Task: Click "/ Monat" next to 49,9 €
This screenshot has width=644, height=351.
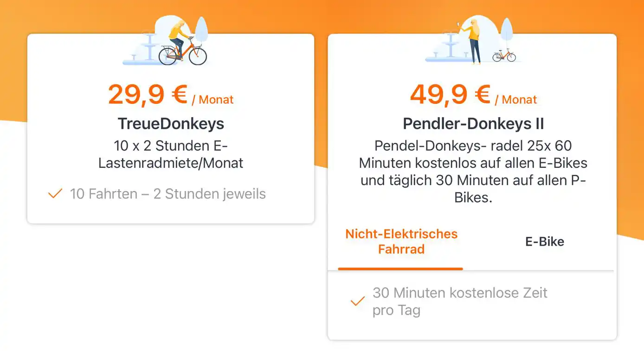Action: [515, 100]
